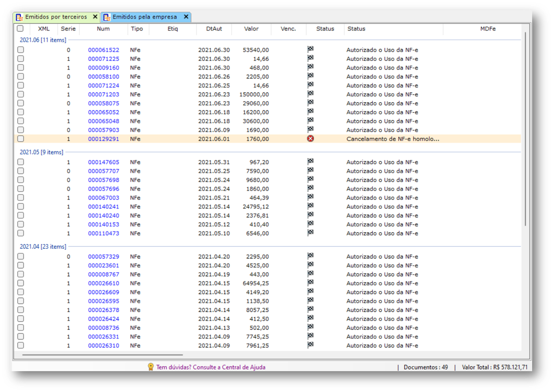Click the status flag icon for 000026610
553x392 pixels.
pyautogui.click(x=310, y=283)
